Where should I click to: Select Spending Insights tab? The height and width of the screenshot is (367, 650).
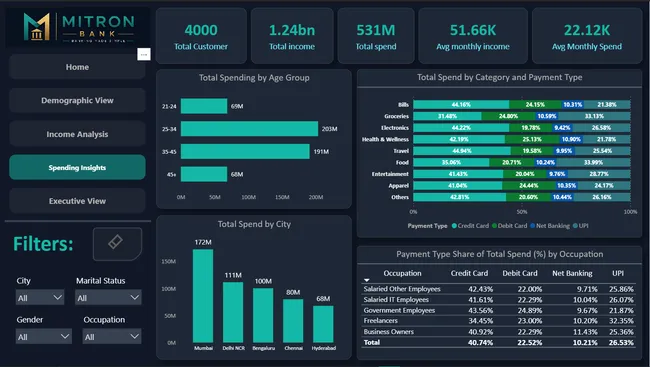click(x=77, y=168)
